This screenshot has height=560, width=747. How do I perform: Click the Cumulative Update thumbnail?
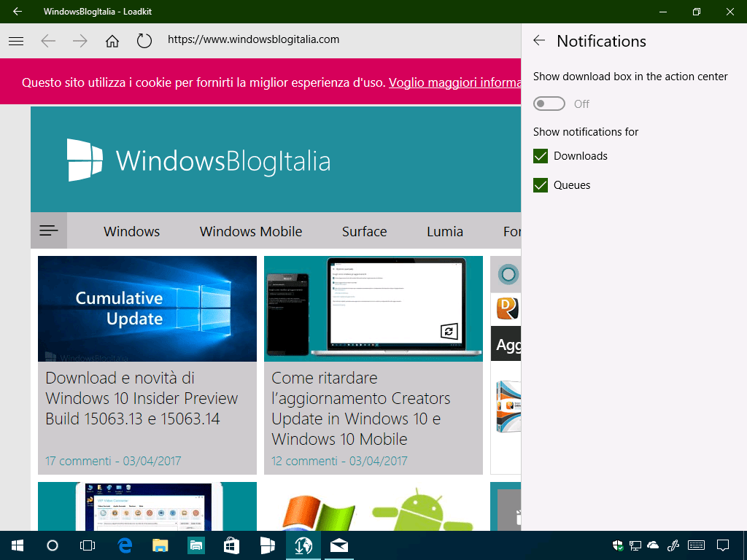(x=147, y=308)
